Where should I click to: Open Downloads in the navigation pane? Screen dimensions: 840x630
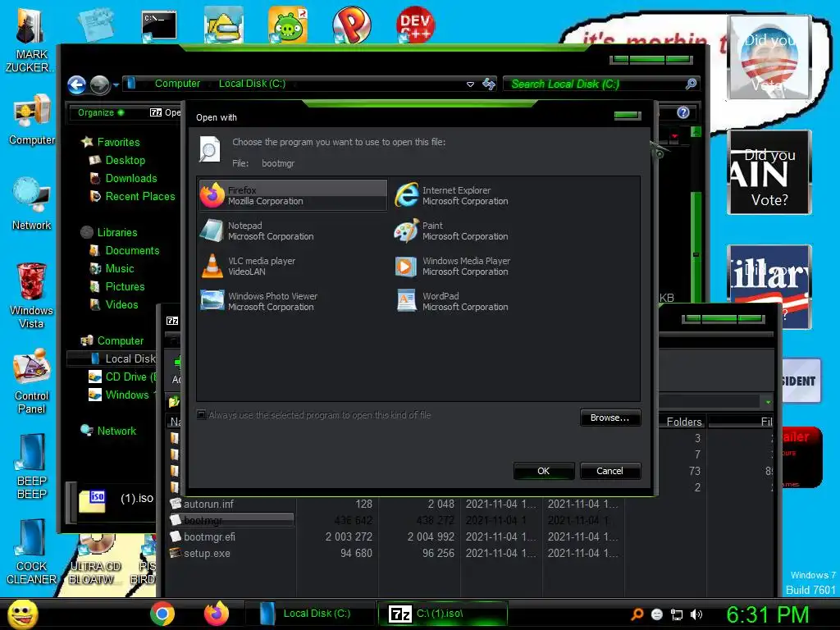coord(130,178)
